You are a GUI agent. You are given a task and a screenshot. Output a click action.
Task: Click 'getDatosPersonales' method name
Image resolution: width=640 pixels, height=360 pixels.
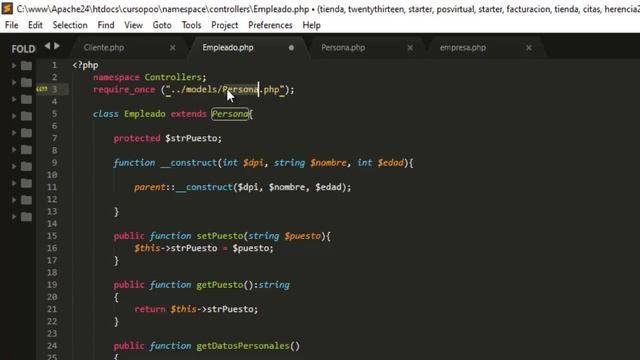point(243,346)
